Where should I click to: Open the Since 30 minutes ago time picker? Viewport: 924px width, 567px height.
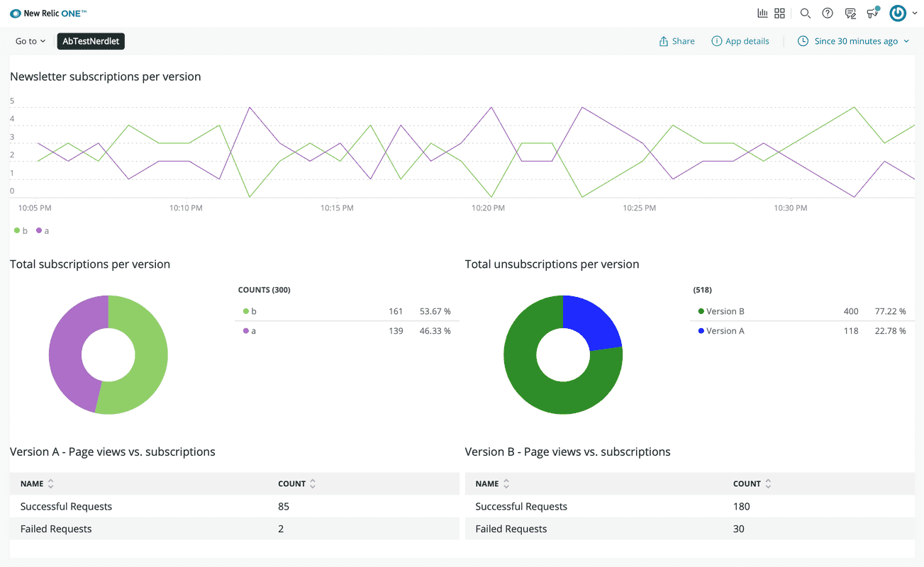tap(853, 41)
